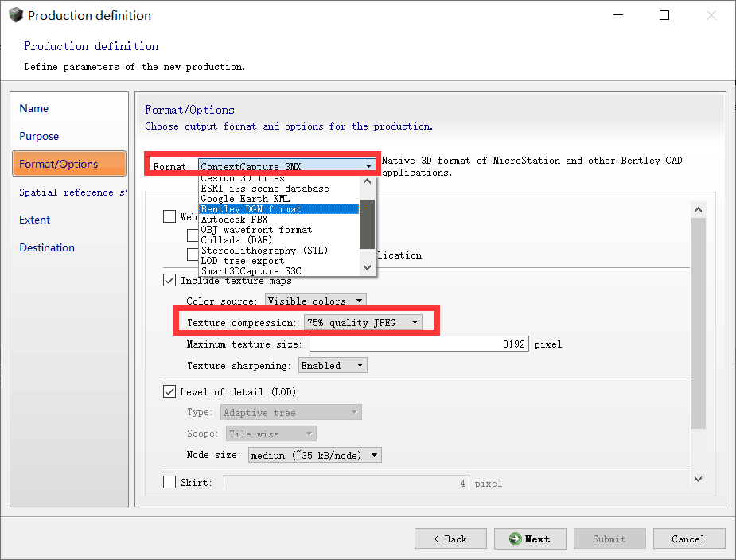Select Google Earth KML format
The height and width of the screenshot is (560, 736).
[278, 199]
